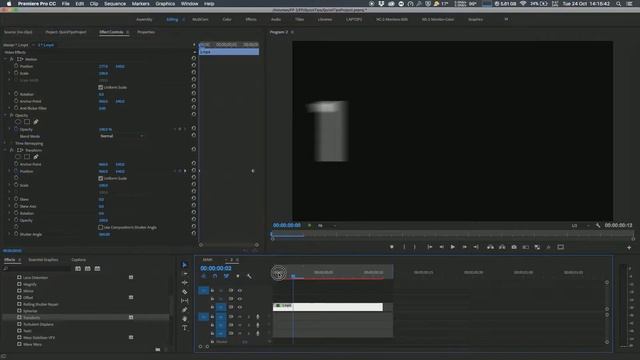
Task: Toggle animation stopwatch for Shutter Angle
Action: click(16, 234)
